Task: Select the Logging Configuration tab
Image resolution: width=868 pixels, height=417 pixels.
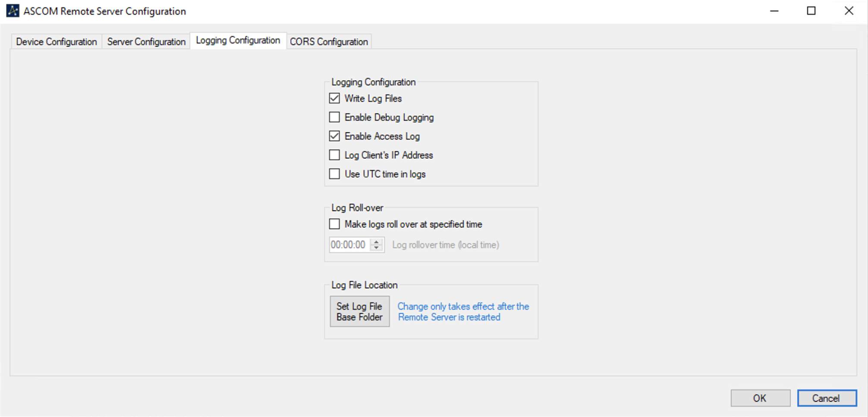Action: pyautogui.click(x=238, y=41)
